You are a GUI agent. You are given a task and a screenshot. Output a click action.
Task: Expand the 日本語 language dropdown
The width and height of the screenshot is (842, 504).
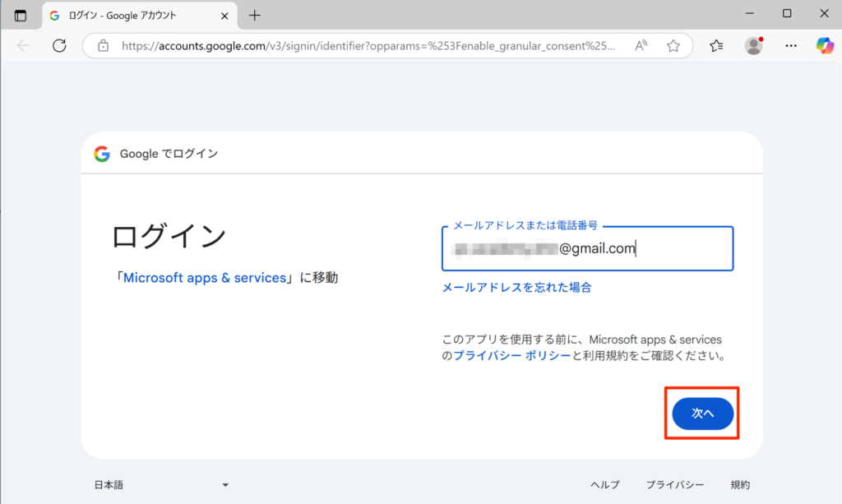pos(162,484)
